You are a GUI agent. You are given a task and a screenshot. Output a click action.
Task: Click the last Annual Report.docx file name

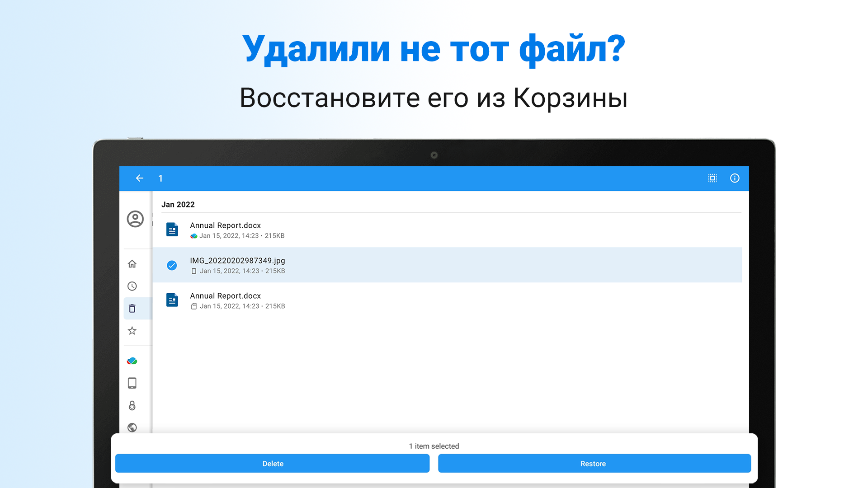(x=225, y=296)
